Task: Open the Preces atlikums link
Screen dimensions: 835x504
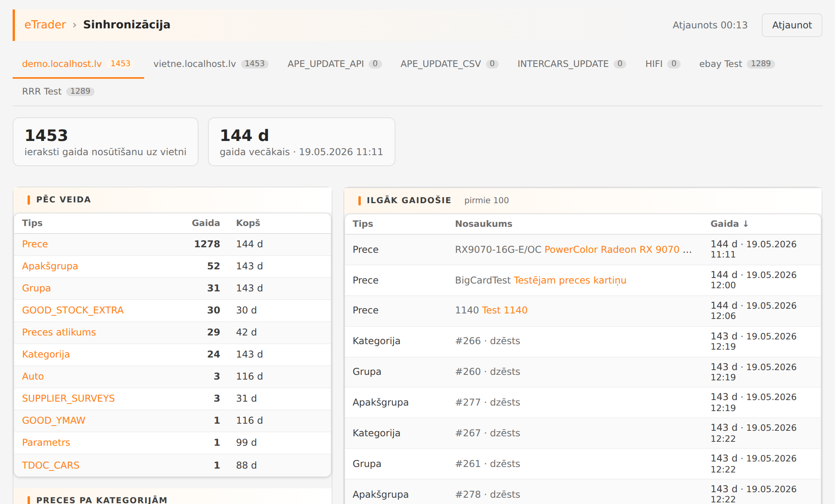Action: 59,332
